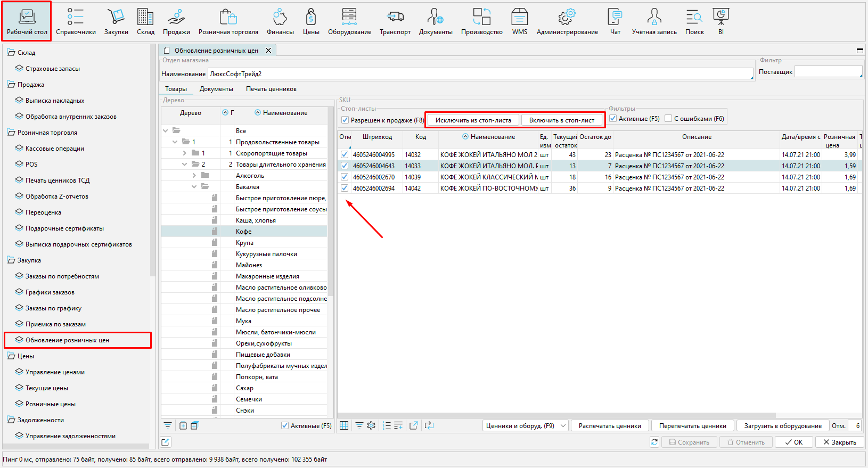This screenshot has height=468, width=868.
Task: Click the 'Распечатать ценники' button
Action: (x=610, y=425)
